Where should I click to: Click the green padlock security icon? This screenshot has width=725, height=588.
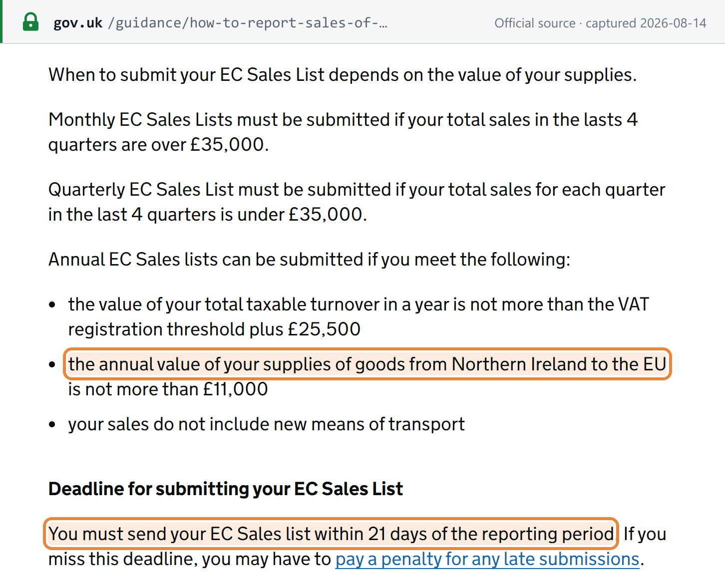click(x=31, y=22)
